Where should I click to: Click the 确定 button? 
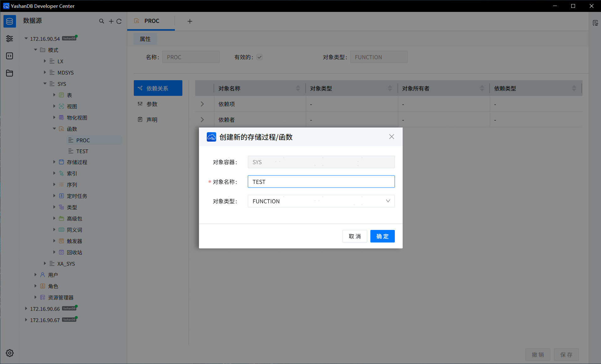pyautogui.click(x=383, y=236)
